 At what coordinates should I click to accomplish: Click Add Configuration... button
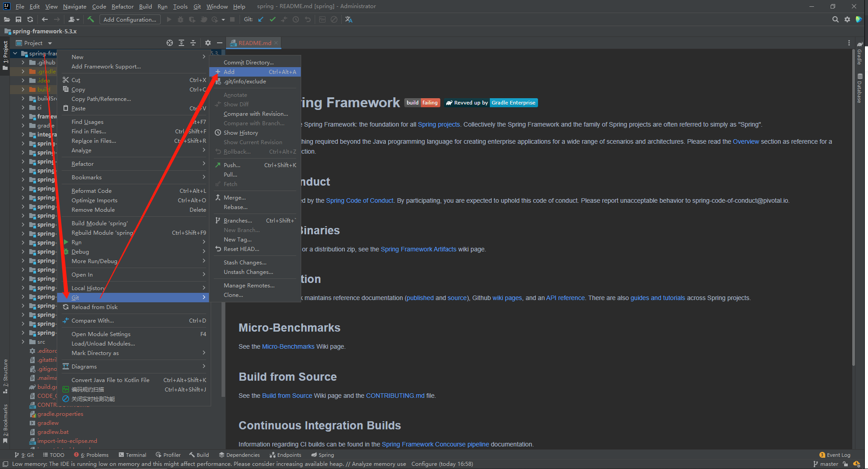pos(130,19)
